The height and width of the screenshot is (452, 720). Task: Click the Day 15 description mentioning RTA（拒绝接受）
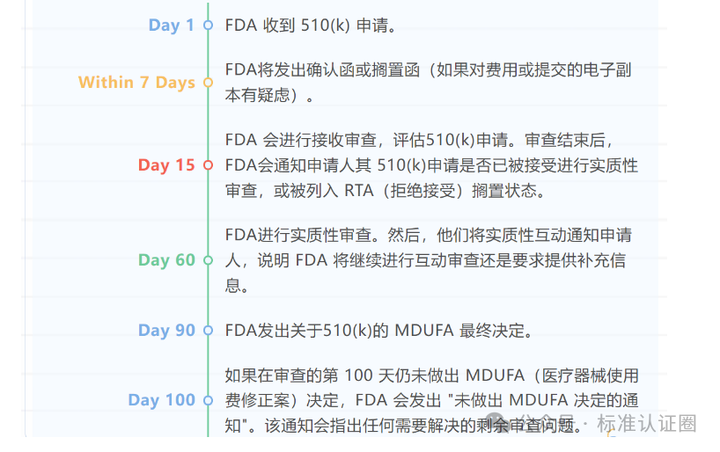point(431,165)
